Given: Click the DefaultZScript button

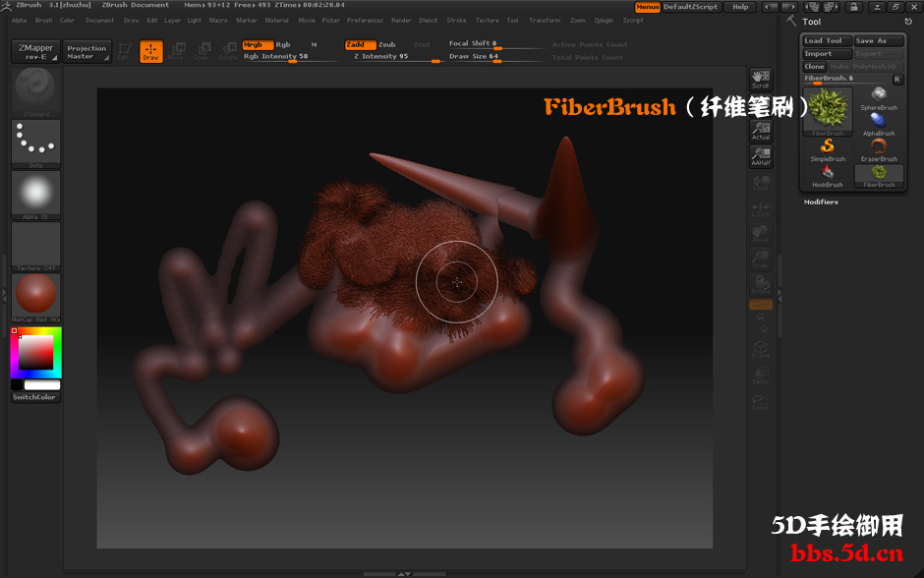Looking at the screenshot, I should [x=691, y=7].
